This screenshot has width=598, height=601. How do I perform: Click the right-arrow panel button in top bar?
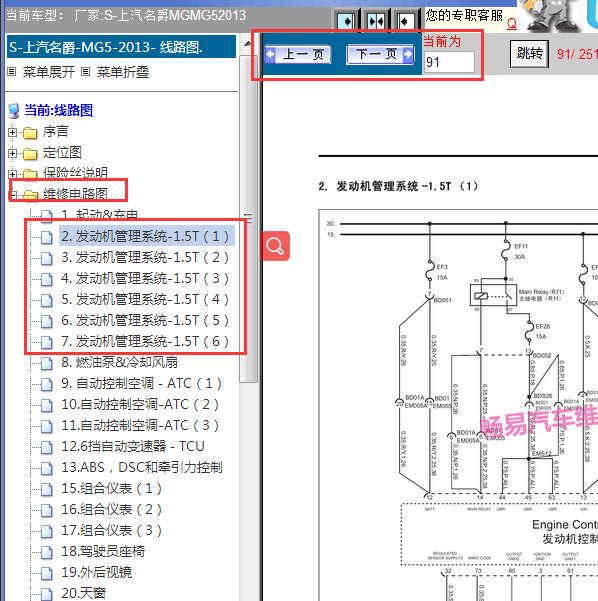(x=346, y=21)
